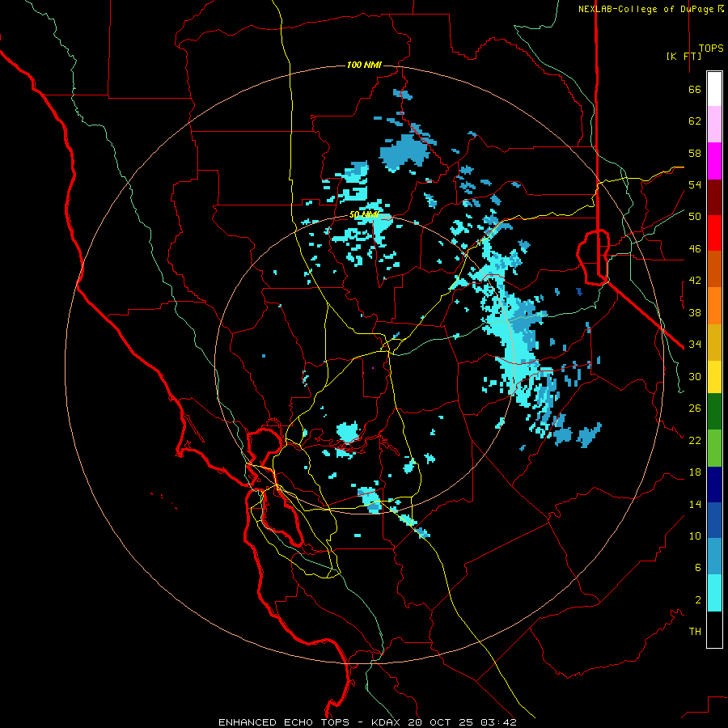Click legend value "46"
The image size is (728, 728).
[695, 248]
